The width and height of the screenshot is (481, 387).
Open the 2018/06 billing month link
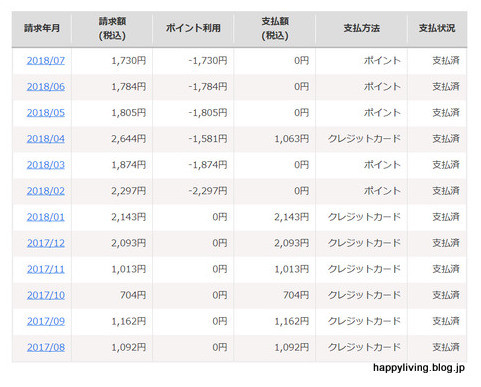46,87
